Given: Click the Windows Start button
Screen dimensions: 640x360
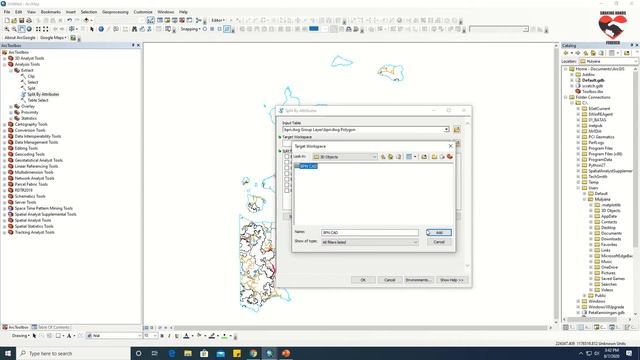Looking at the screenshot, I should [x=8, y=353].
